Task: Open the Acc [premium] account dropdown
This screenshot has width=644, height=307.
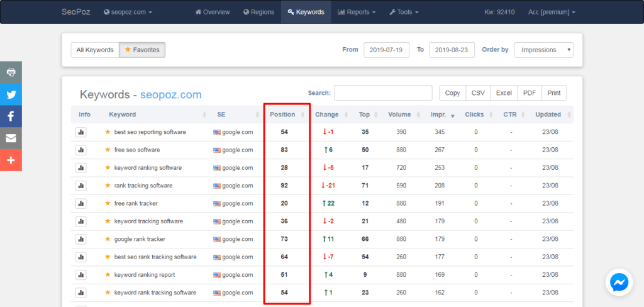Action: [x=552, y=12]
